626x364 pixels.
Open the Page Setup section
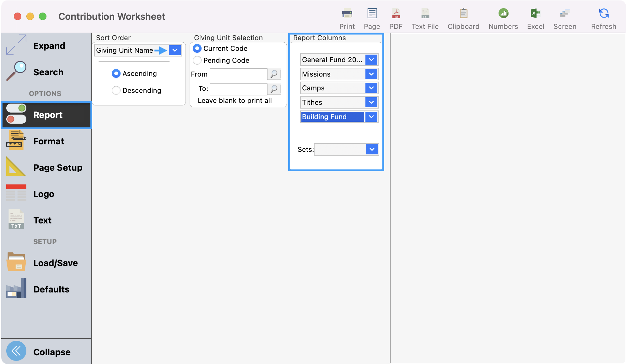(58, 168)
